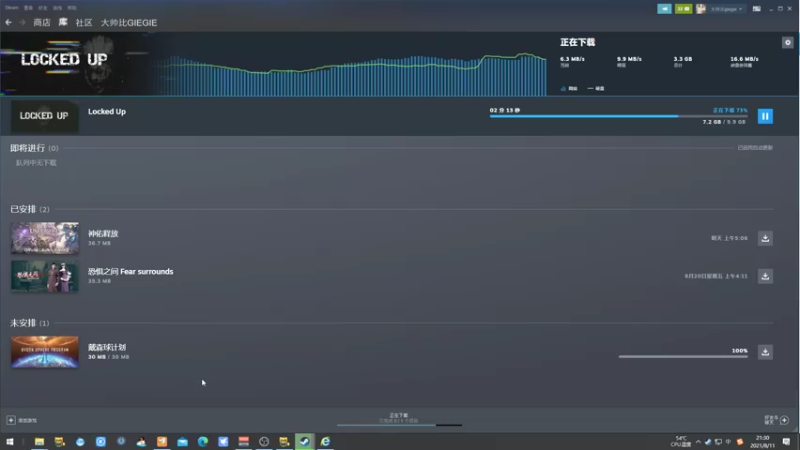This screenshot has height=450, width=800.
Task: Click the 正在下载 heading
Action: click(578, 42)
